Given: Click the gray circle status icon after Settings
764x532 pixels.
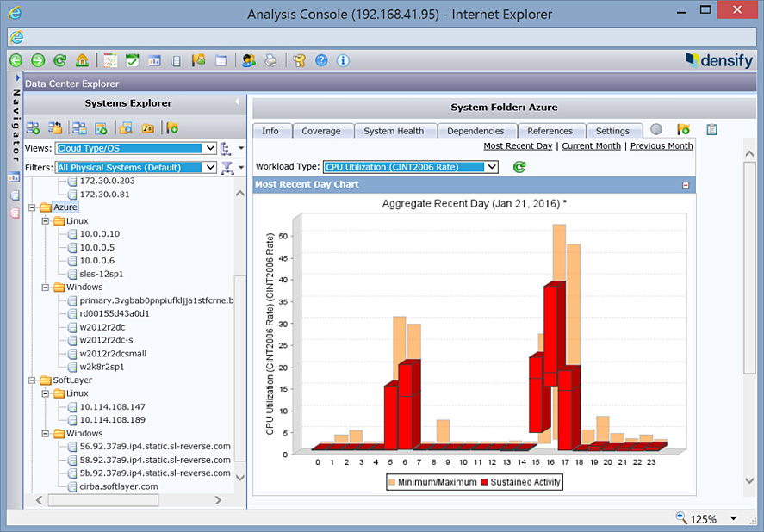Looking at the screenshot, I should click(x=656, y=129).
